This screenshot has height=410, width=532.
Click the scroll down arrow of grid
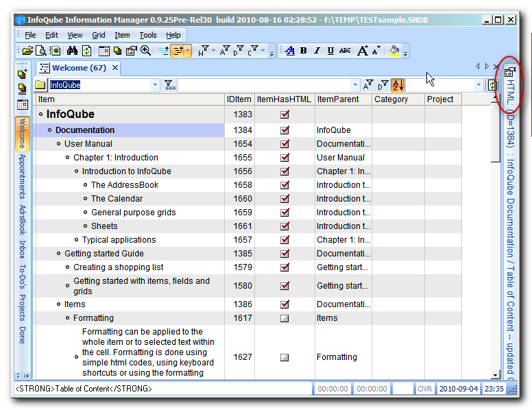pos(496,375)
